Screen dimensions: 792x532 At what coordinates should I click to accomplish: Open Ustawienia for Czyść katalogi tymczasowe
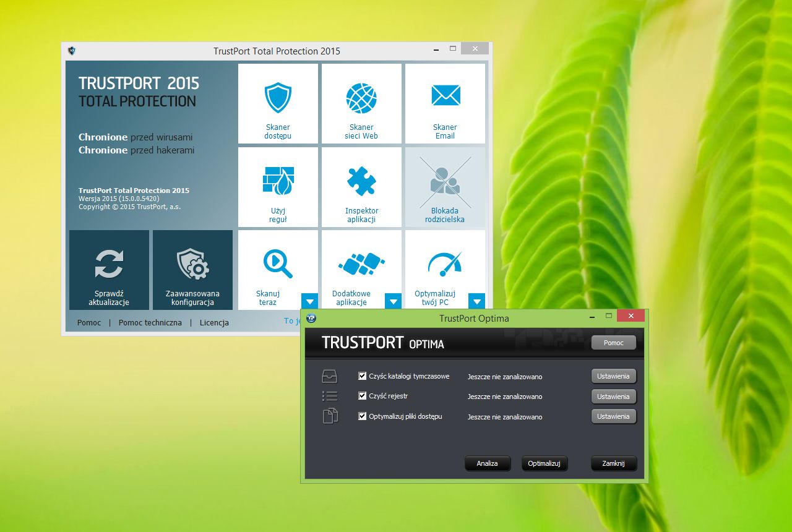click(x=613, y=376)
